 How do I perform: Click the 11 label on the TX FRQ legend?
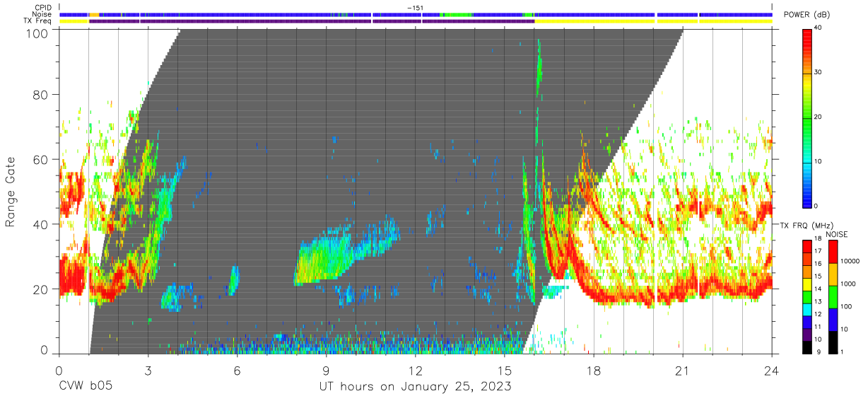818,327
